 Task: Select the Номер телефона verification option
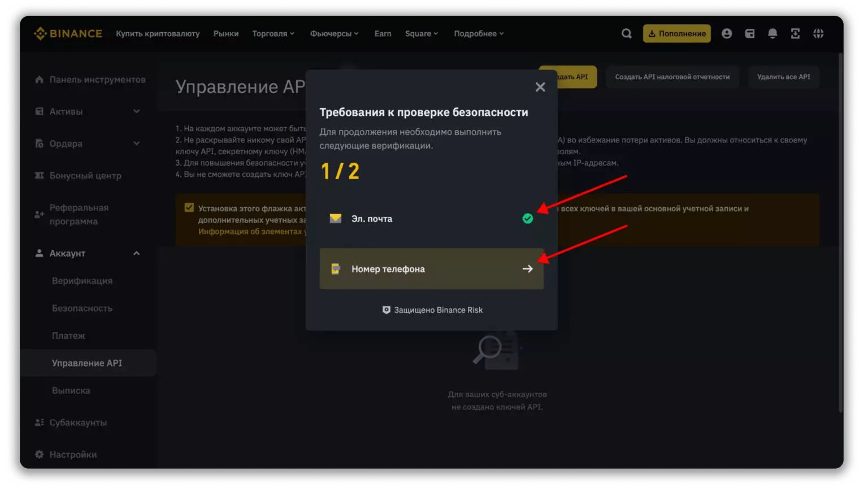(x=431, y=269)
